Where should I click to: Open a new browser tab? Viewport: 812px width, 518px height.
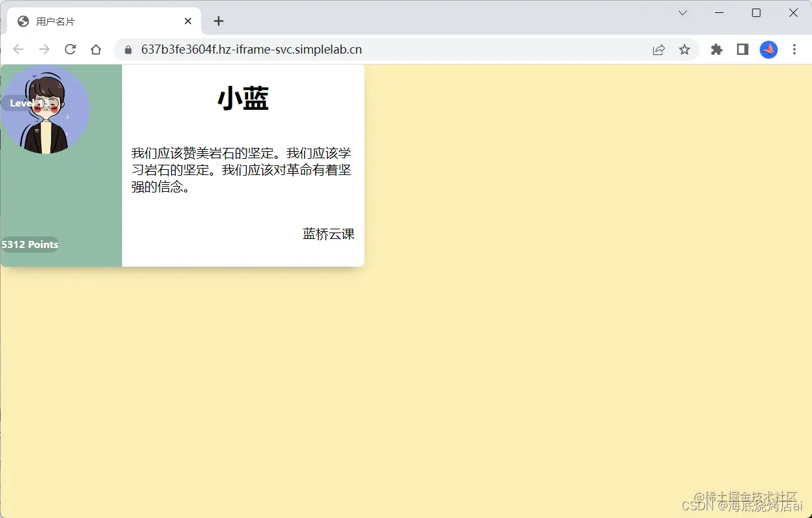coord(218,21)
